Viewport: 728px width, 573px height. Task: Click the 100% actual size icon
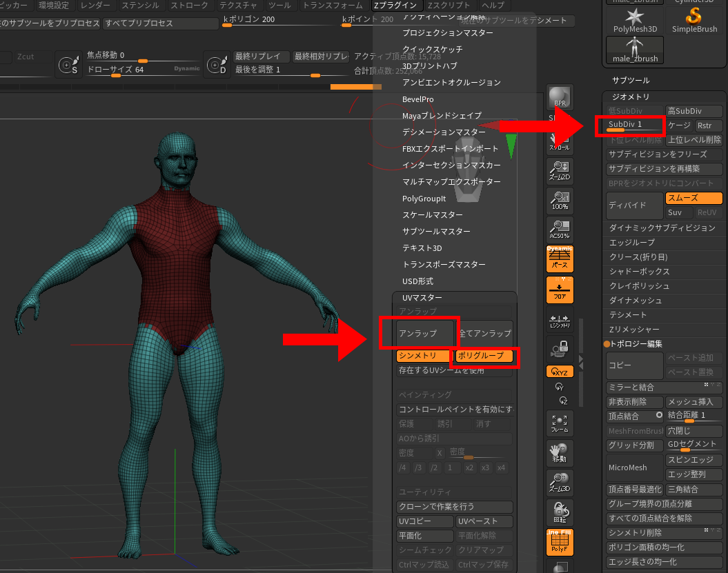click(x=560, y=201)
